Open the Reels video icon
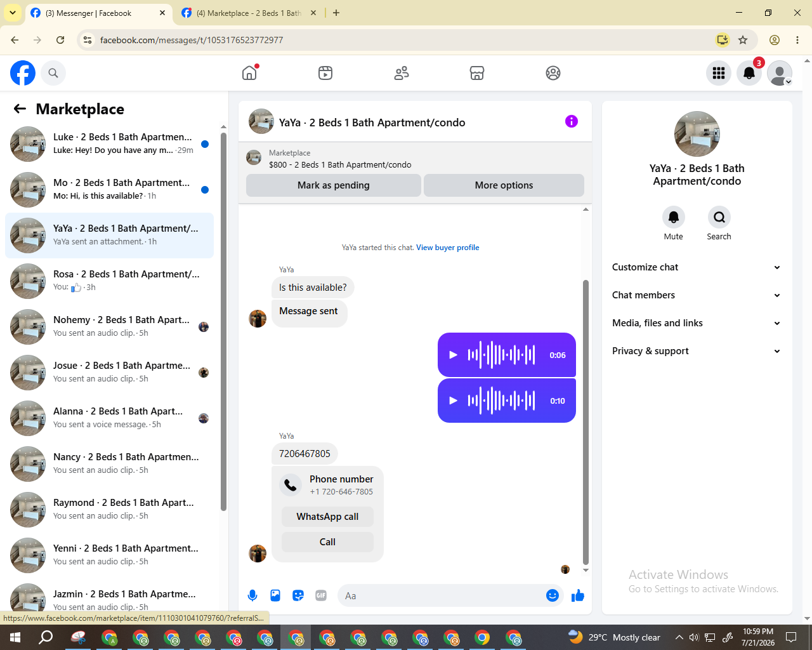Screen dimensions: 812x650 point(325,73)
